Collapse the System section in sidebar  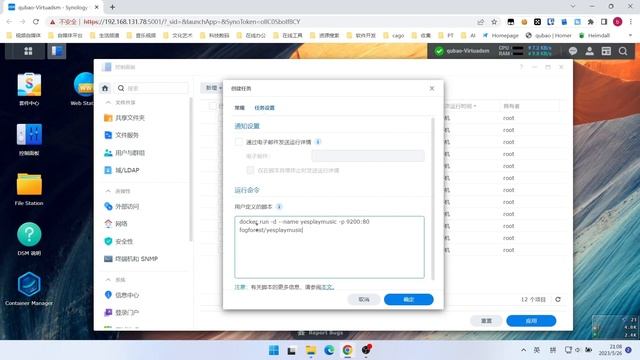108,280
